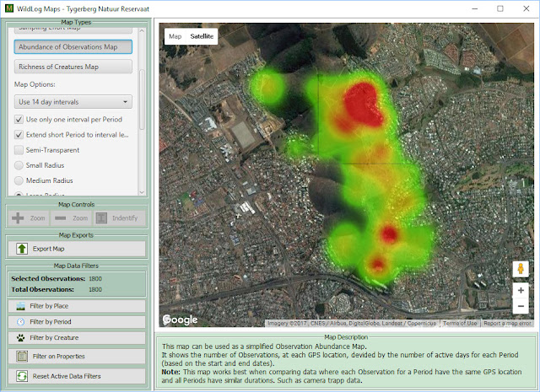The height and width of the screenshot is (392, 540).
Task: Switch map view to Map tab
Action: [x=175, y=36]
